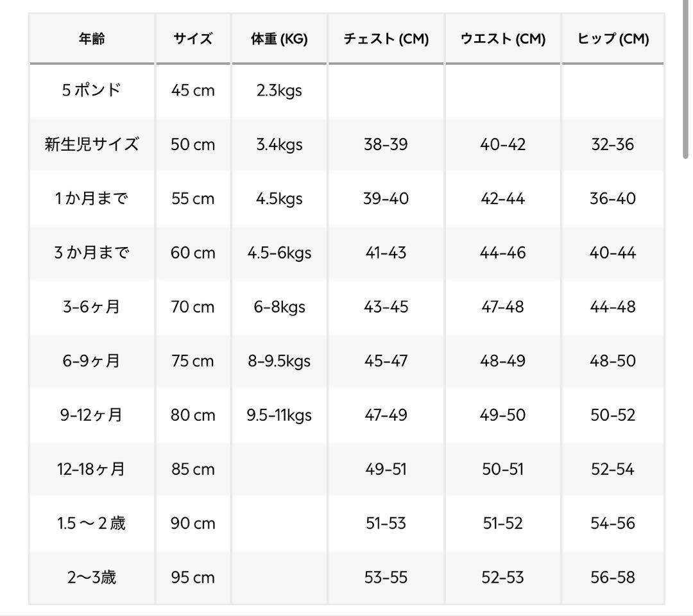Select the 9.5-11kgs weight cell

pyautogui.click(x=279, y=415)
